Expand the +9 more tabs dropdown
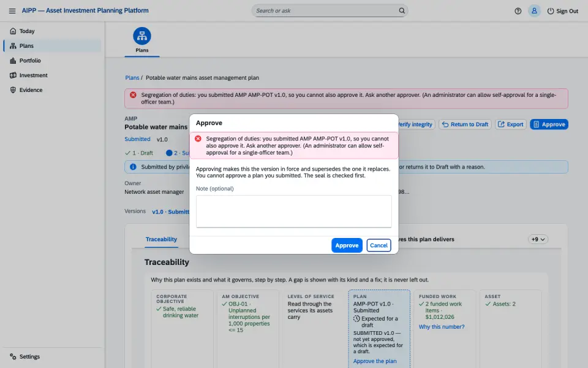 [538, 239]
